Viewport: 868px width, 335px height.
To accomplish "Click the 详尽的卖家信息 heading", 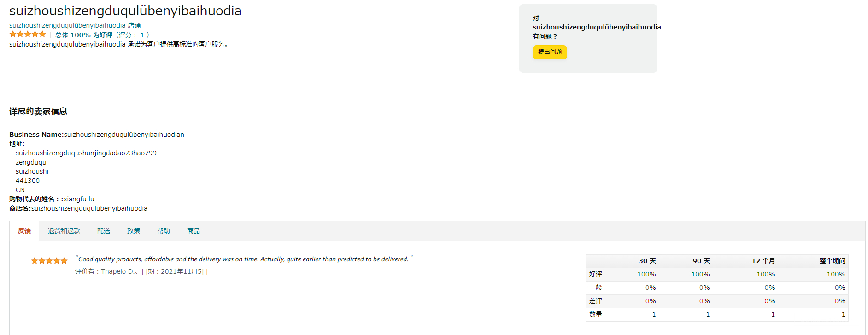I will point(38,112).
